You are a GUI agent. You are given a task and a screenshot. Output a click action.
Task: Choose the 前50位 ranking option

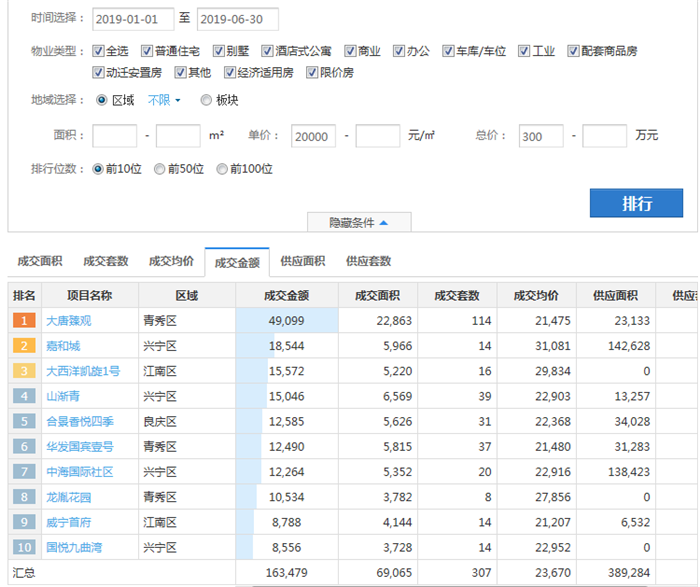[x=159, y=169]
